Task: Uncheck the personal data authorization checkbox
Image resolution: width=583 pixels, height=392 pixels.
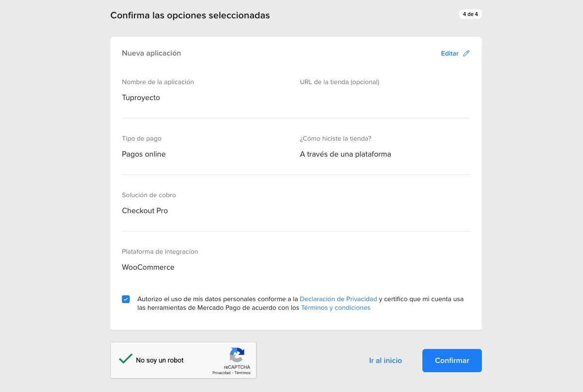Action: tap(126, 299)
